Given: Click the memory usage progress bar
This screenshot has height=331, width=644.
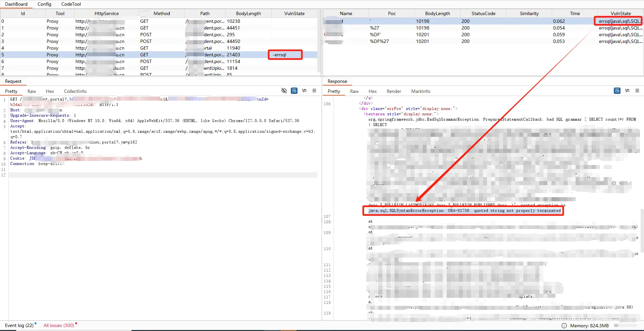Looking at the screenshot, I should 625,326.
